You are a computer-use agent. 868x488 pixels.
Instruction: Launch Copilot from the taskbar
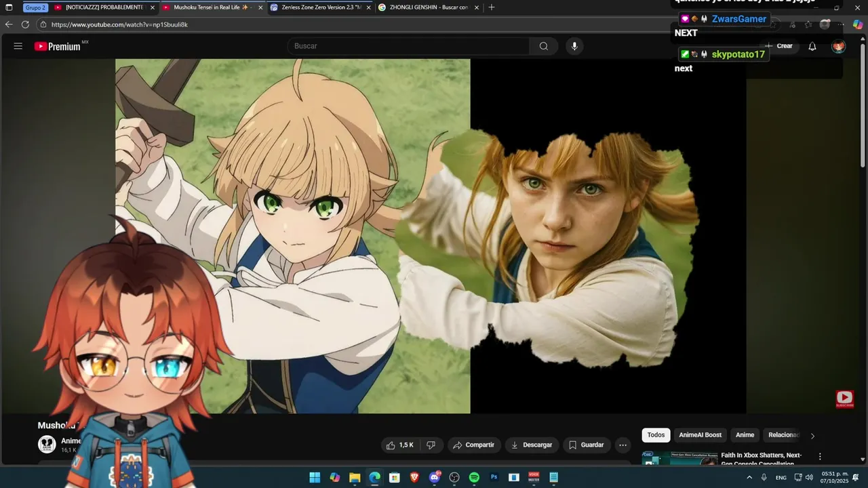click(334, 477)
